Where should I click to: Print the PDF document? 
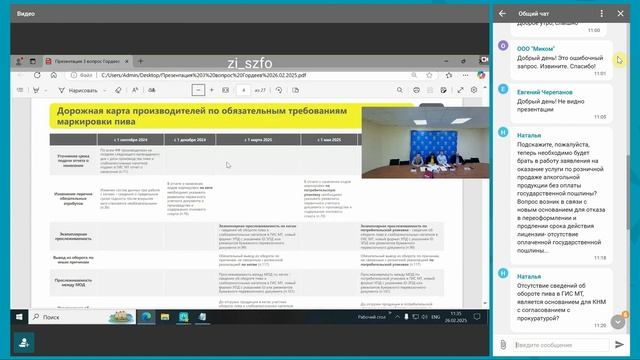point(416,90)
